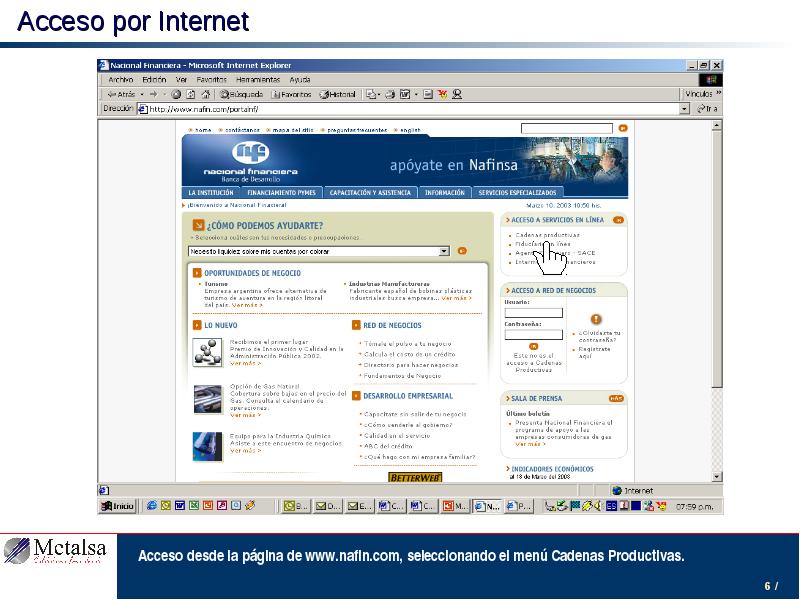Image resolution: width=800 pixels, height=600 pixels.
Task: Open the Herramientas menu
Action: (x=258, y=80)
